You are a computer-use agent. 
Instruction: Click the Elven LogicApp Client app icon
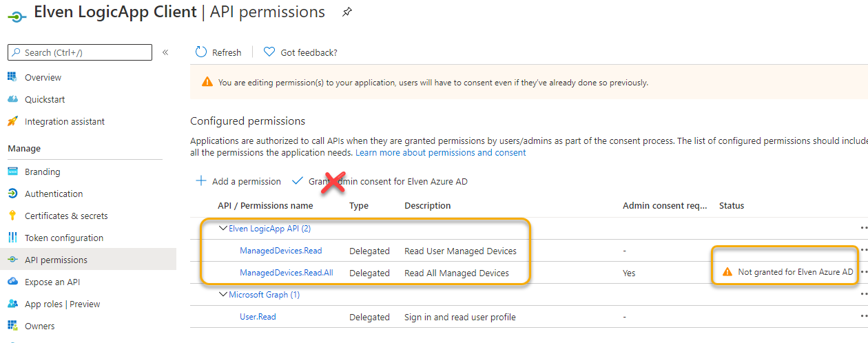17,16
